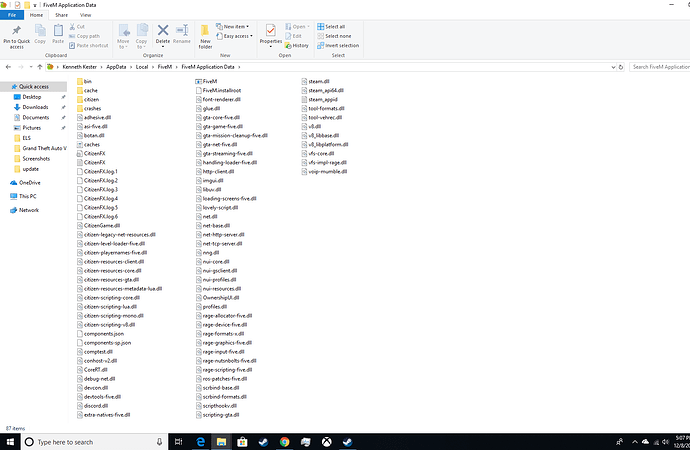
Task: Click Local in the address path
Action: tap(142, 67)
